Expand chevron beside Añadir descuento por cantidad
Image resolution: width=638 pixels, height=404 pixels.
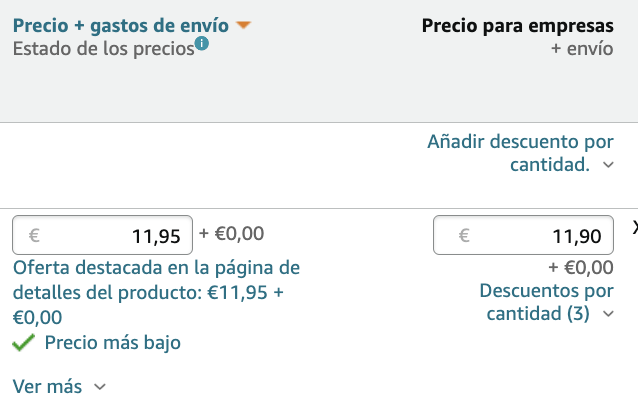[608, 165]
